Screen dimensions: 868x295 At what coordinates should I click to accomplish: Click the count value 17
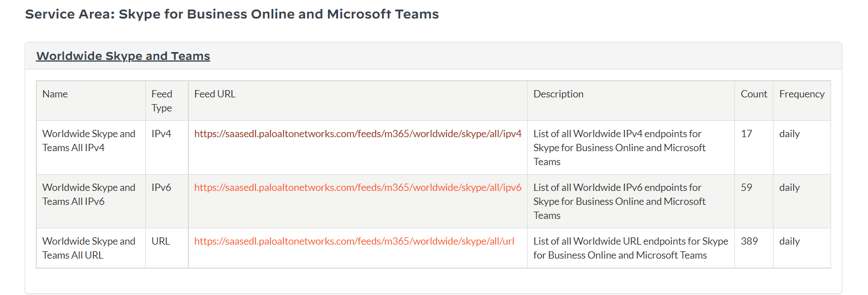click(x=747, y=134)
